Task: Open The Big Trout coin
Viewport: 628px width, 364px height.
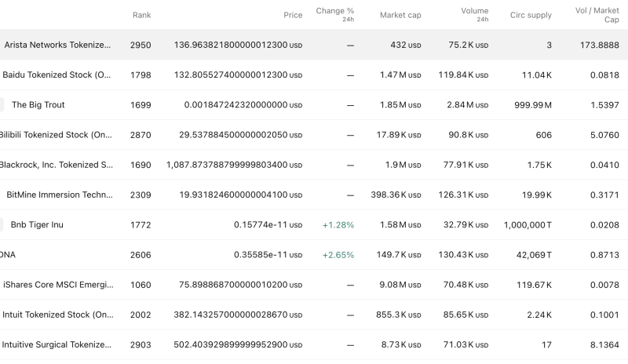Action: tap(38, 105)
